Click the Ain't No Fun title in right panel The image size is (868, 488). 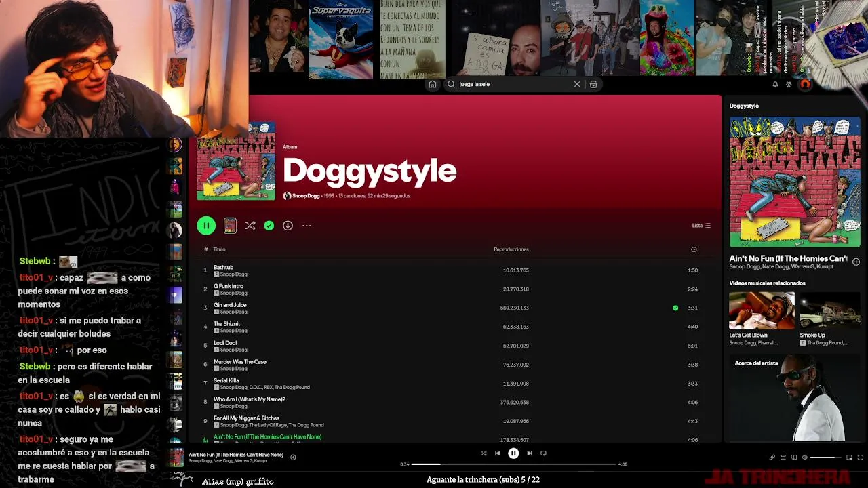coord(788,258)
